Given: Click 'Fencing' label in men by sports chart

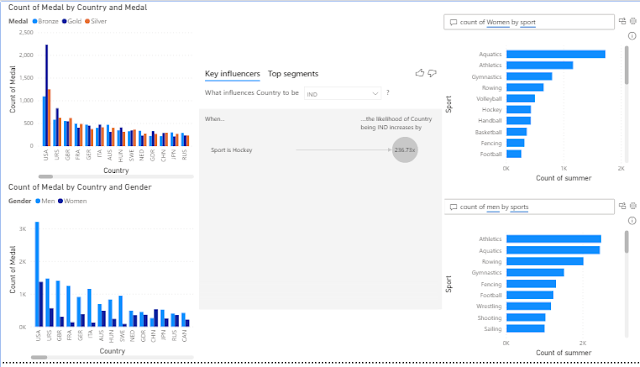Looking at the screenshot, I should 491,284.
